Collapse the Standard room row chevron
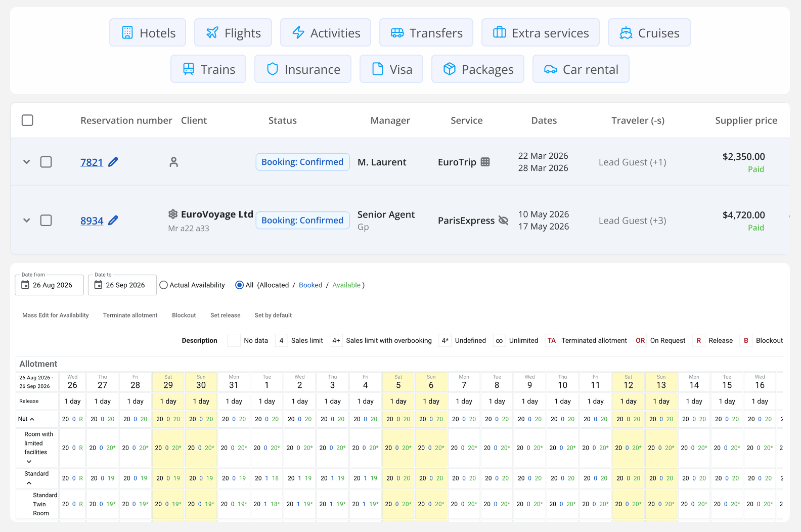This screenshot has height=532, width=801. click(x=29, y=483)
